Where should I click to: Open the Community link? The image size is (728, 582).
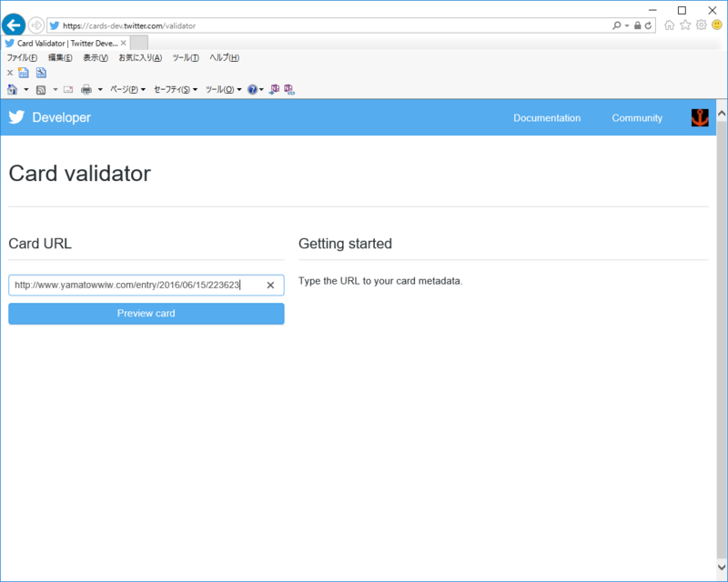coord(637,118)
